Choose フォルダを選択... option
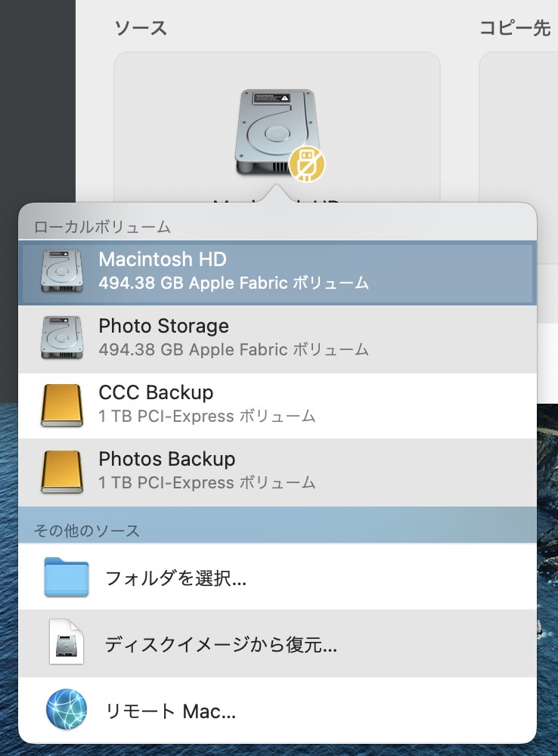Viewport: 558px width, 756px height. coord(277,577)
